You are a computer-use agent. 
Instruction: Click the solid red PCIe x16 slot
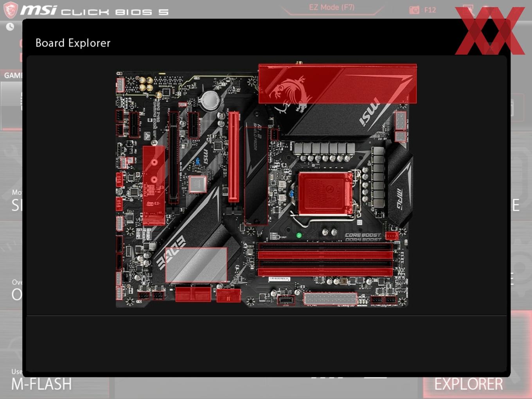pos(234,156)
